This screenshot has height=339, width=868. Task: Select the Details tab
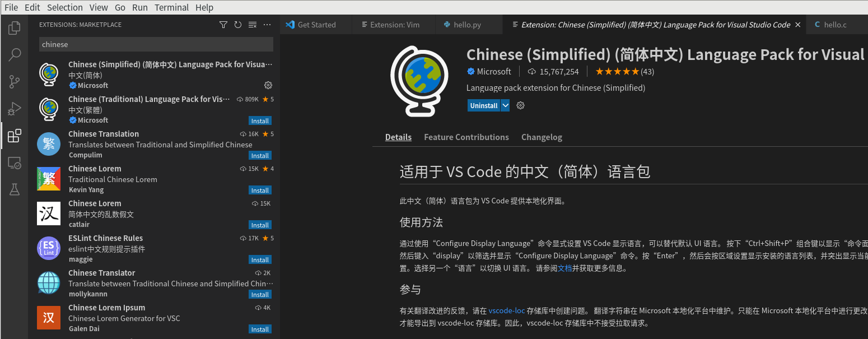point(398,137)
